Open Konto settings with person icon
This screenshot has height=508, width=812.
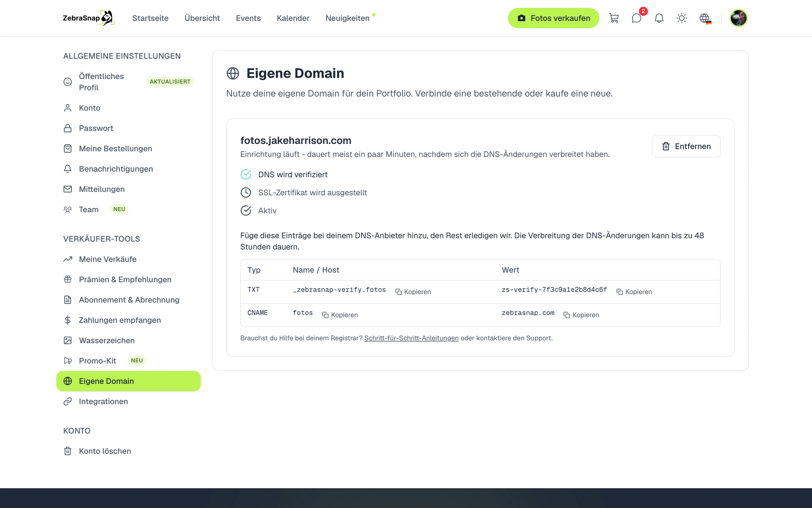click(129, 108)
